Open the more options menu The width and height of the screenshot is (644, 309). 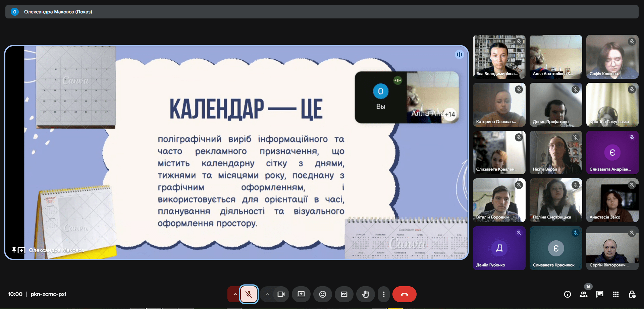(383, 294)
